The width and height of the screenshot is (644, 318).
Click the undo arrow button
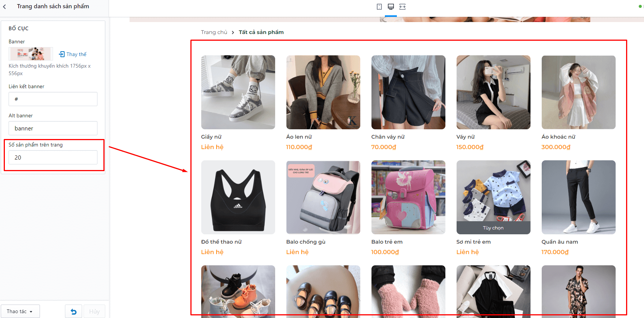[74, 311]
